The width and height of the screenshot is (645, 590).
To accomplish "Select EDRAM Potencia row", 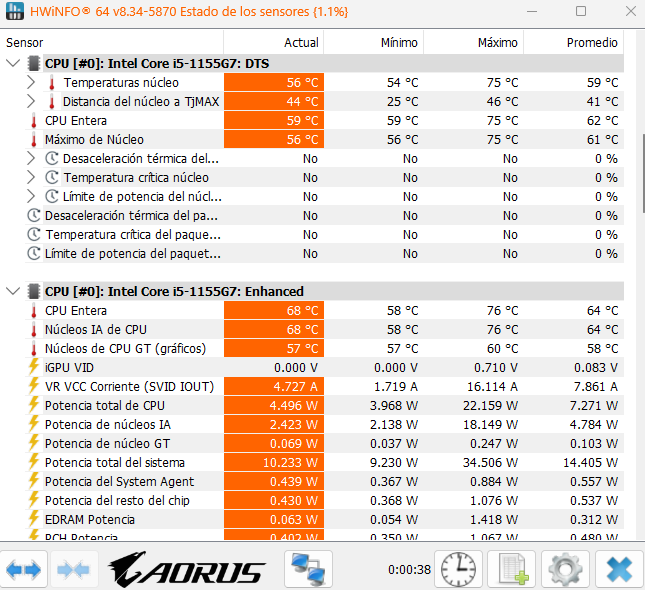I will pyautogui.click(x=325, y=519).
